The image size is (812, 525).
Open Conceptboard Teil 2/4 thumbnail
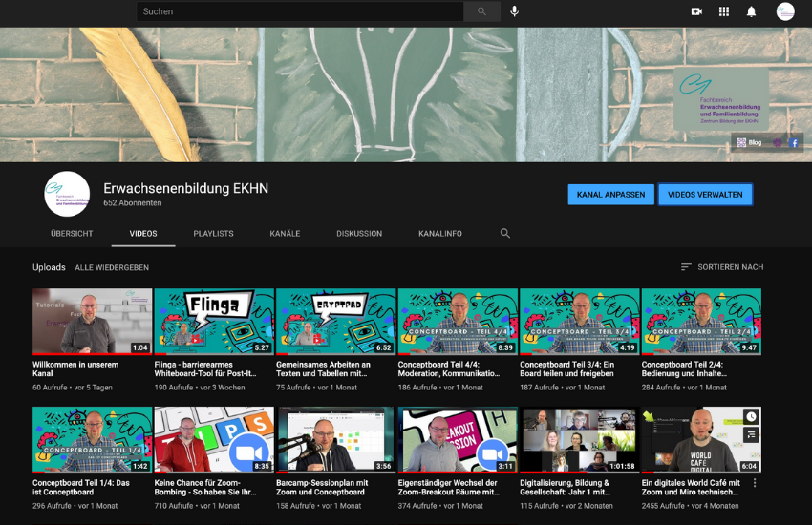click(701, 322)
